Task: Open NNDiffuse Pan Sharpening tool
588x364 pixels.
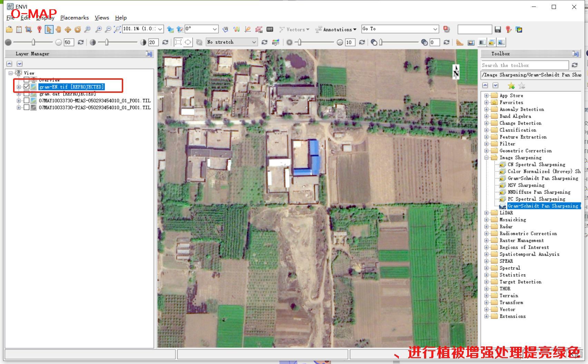Action: tap(539, 192)
